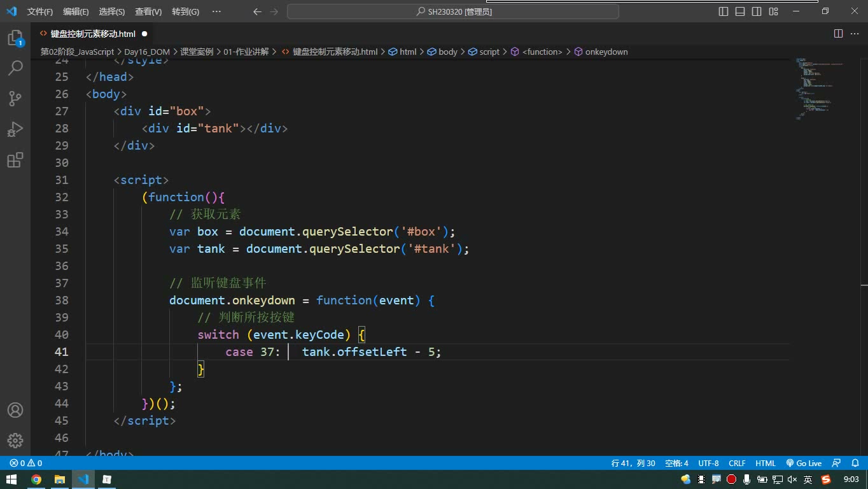The width and height of the screenshot is (868, 489).
Task: Open the Accounts menu icon
Action: (15, 410)
